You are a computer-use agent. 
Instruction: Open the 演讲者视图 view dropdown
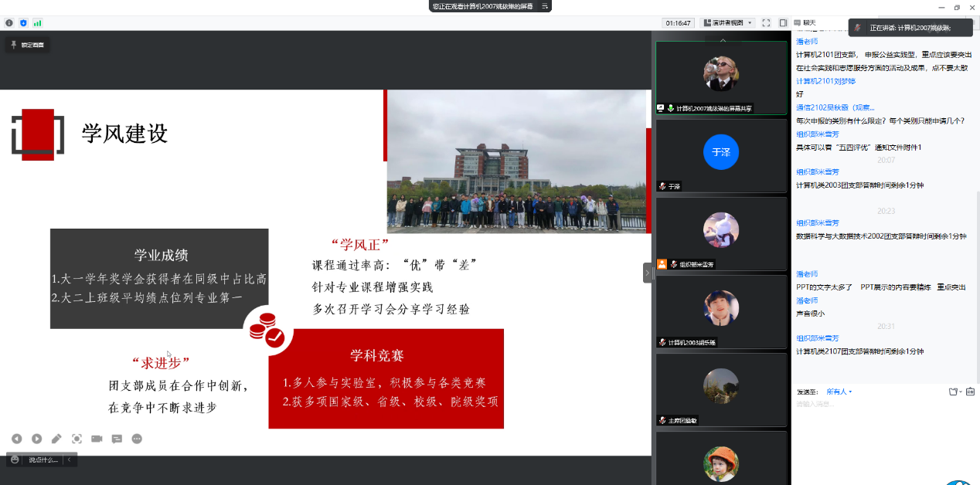tap(727, 23)
